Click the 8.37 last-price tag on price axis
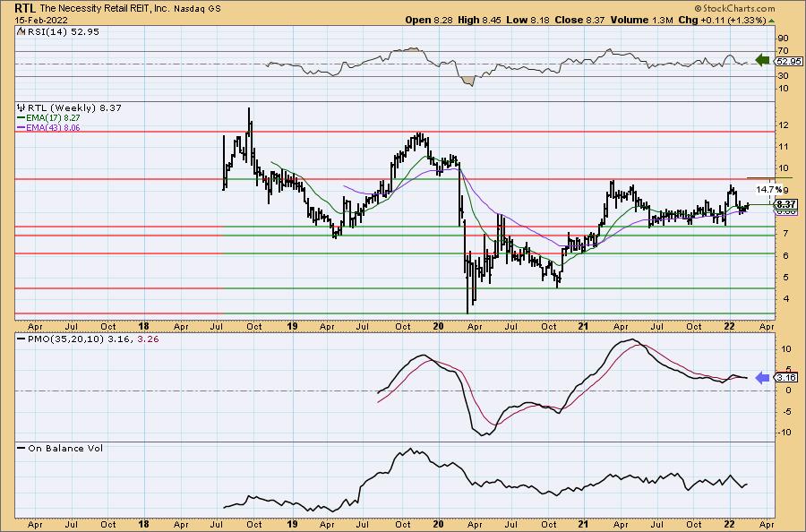The height and width of the screenshot is (532, 806). click(787, 204)
